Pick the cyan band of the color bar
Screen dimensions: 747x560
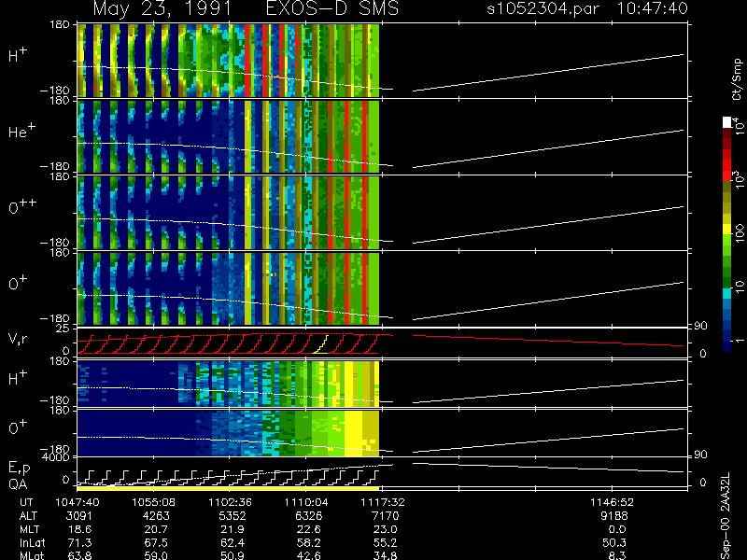point(727,293)
